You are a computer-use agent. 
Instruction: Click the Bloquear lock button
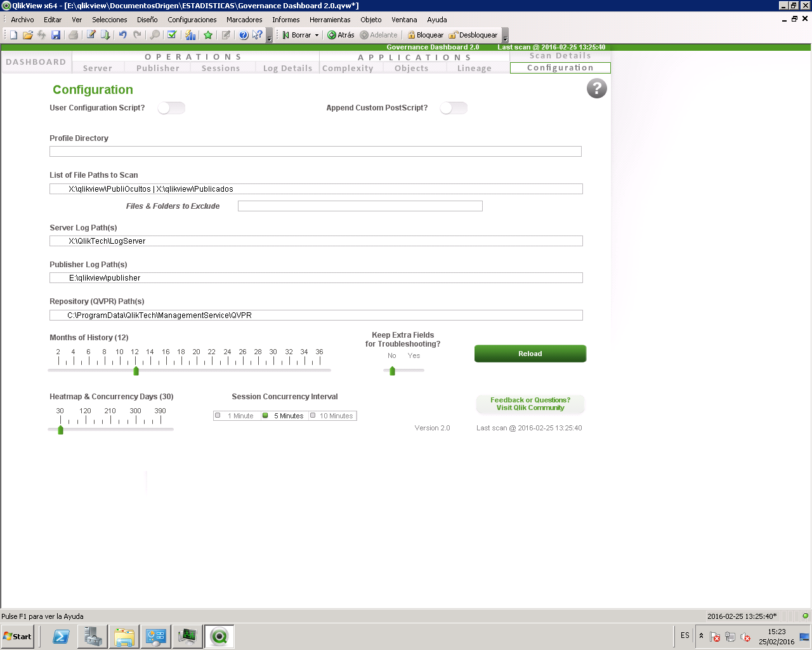[x=426, y=35]
